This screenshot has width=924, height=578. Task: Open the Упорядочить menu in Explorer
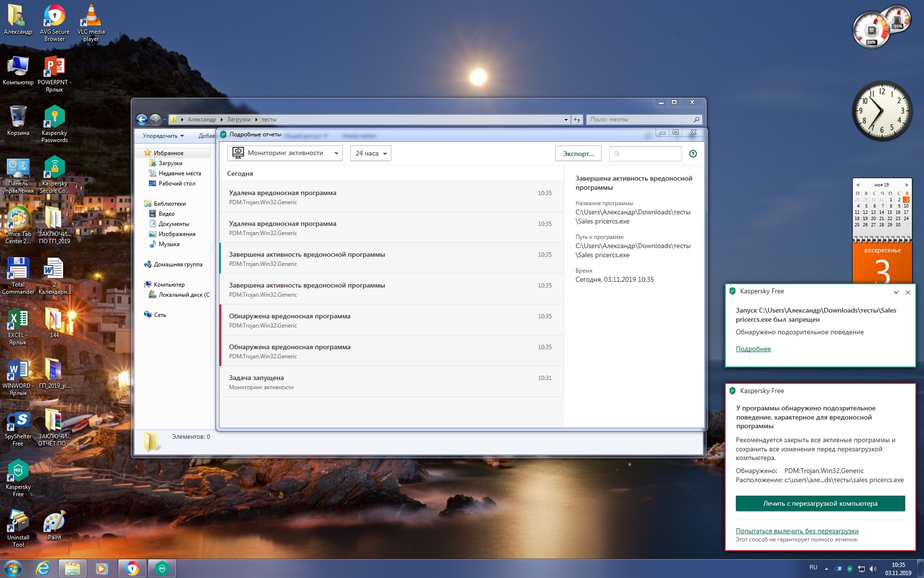163,136
